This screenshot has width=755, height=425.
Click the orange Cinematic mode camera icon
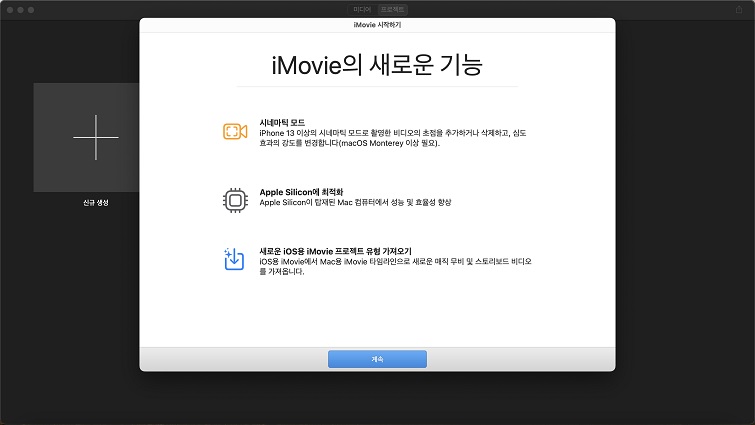click(234, 131)
